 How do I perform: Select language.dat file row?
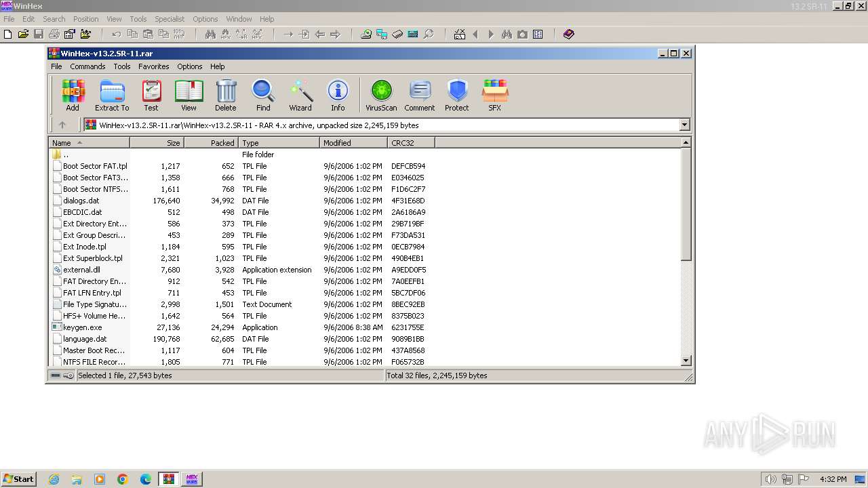tap(85, 339)
